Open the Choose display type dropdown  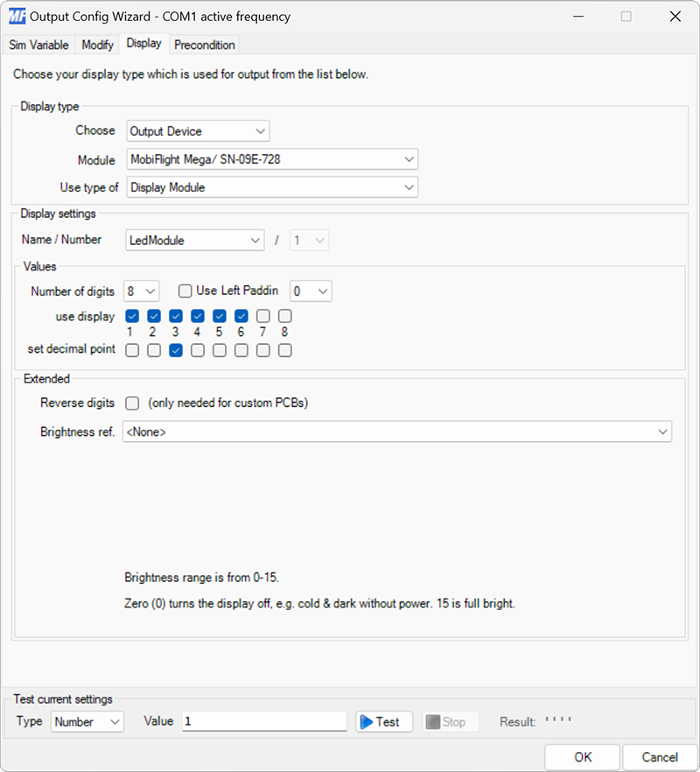pos(197,130)
